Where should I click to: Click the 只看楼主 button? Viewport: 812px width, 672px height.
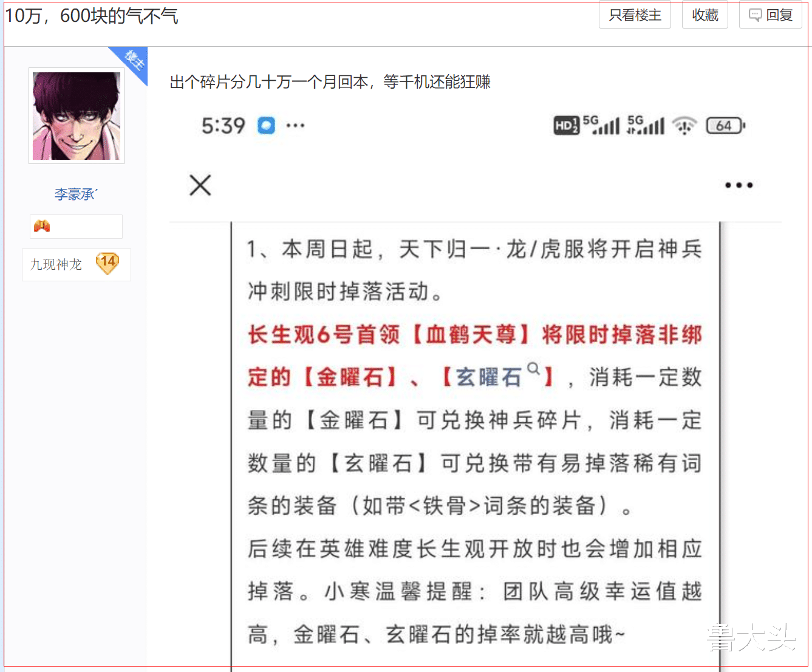(x=635, y=15)
